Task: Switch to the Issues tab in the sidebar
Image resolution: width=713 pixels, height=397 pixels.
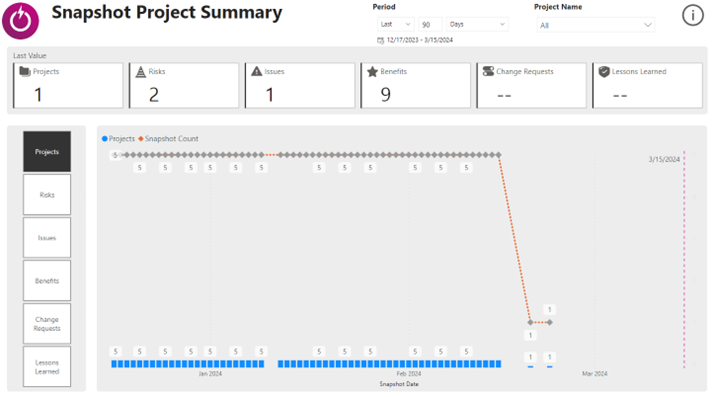Action: click(x=47, y=238)
